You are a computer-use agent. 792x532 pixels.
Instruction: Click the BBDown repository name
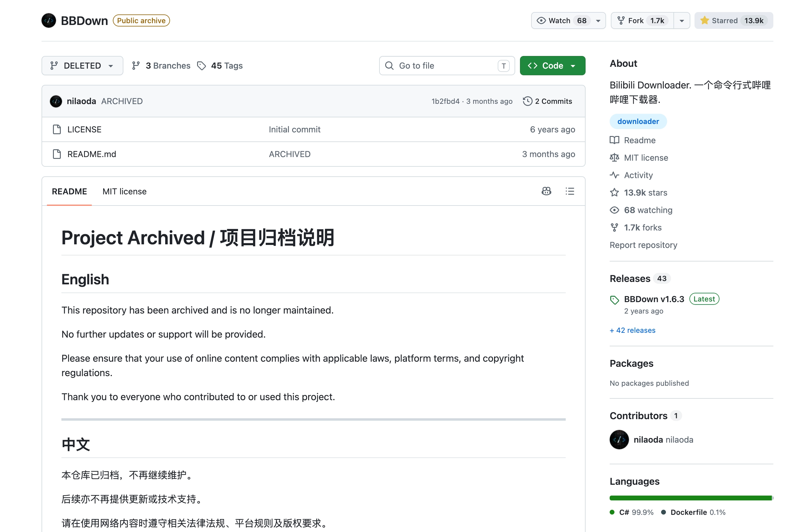pos(85,21)
